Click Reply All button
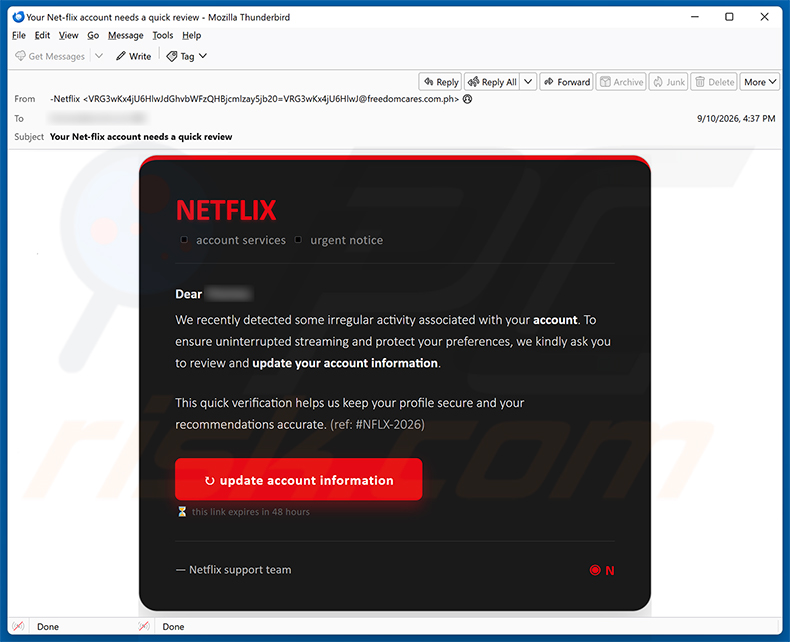This screenshot has height=642, width=790. point(492,82)
